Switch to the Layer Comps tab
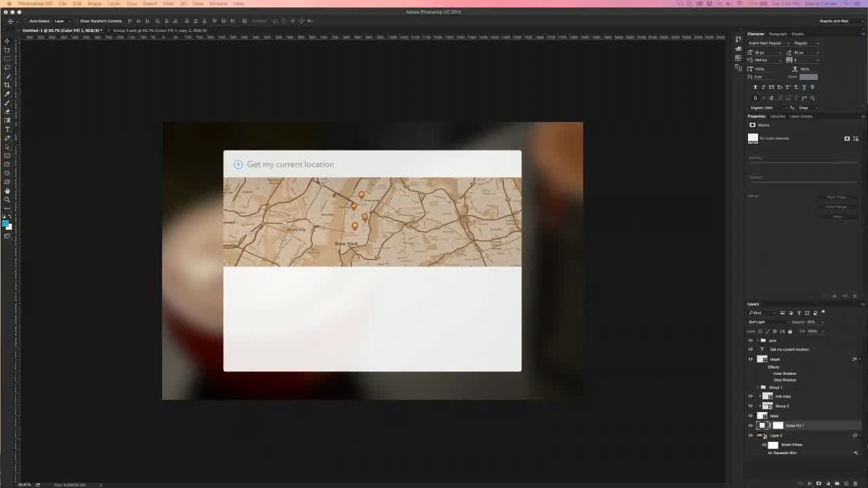This screenshot has width=868, height=488. pyautogui.click(x=802, y=117)
